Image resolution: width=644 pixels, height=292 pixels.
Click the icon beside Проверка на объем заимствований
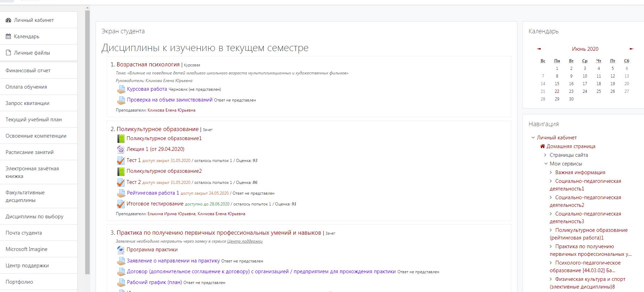121,100
